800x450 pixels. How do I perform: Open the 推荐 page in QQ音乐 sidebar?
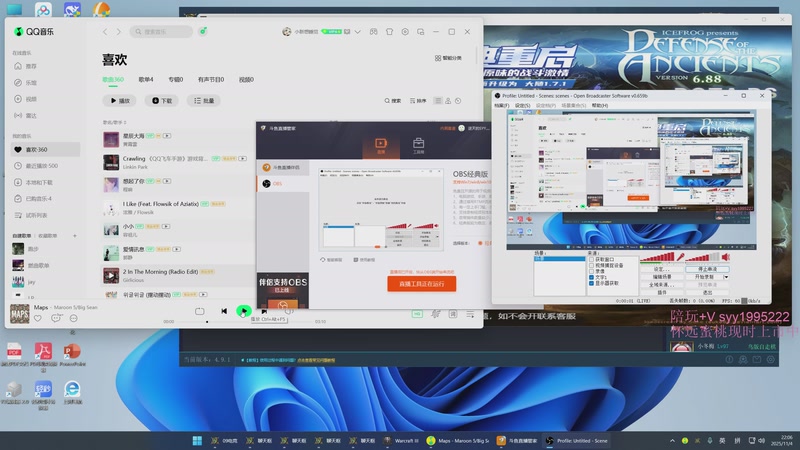(x=26, y=66)
